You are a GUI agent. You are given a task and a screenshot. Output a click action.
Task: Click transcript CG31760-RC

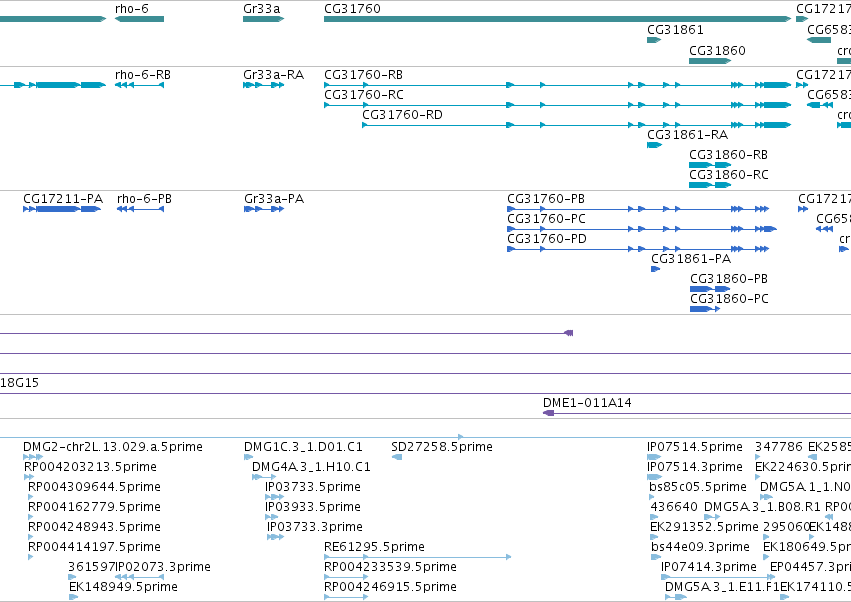[x=557, y=105]
